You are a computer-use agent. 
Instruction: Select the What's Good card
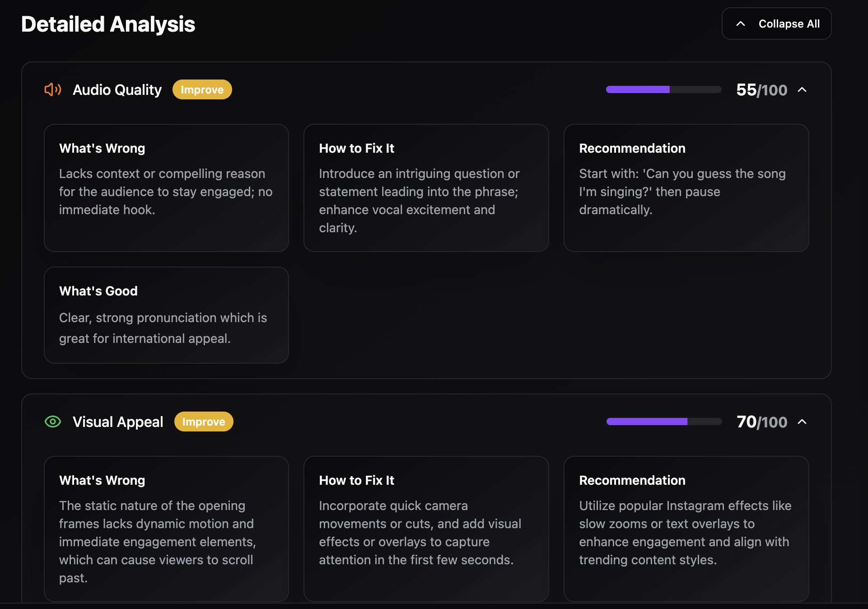[x=166, y=315]
